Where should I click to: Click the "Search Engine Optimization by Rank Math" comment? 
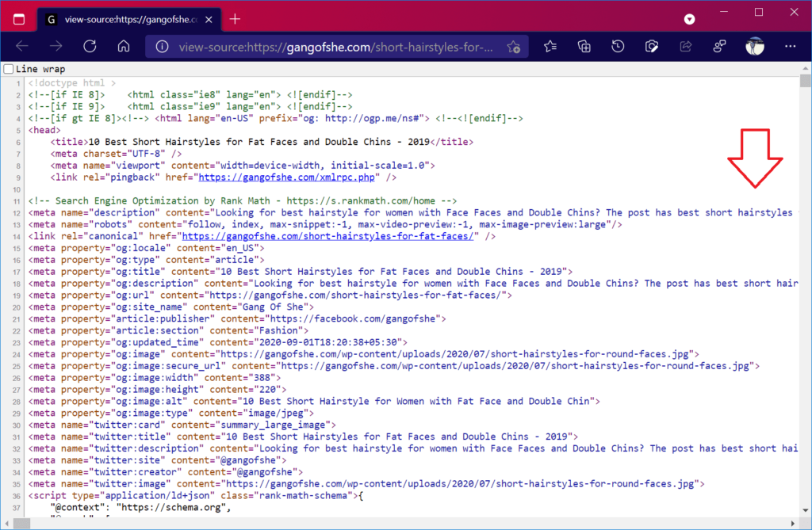click(243, 200)
